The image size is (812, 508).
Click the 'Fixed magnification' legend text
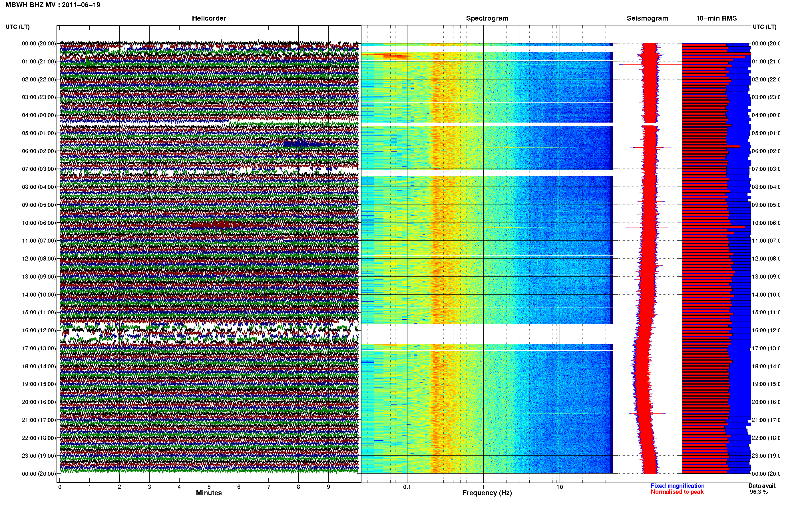pyautogui.click(x=678, y=485)
